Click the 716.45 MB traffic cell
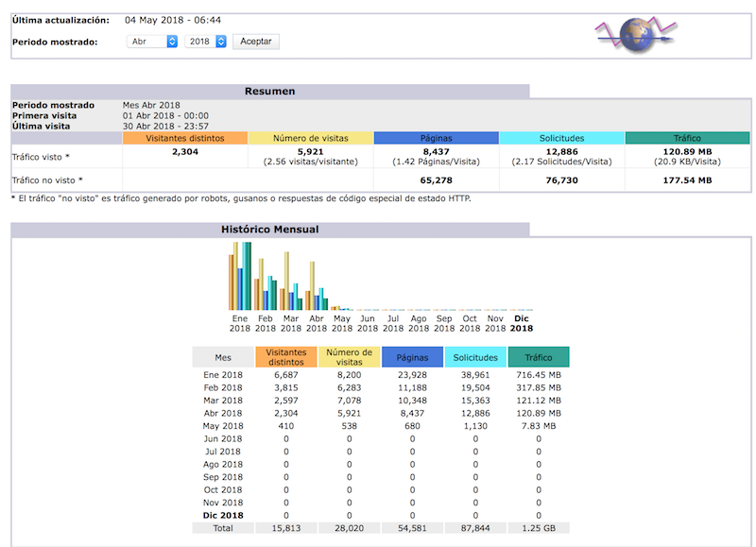The height and width of the screenshot is (547, 756). pyautogui.click(x=539, y=375)
